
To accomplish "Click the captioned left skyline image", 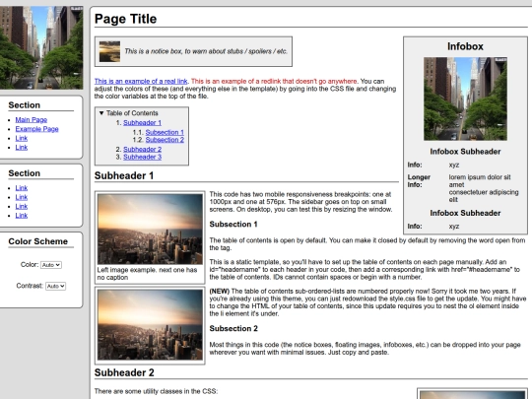I will pyautogui.click(x=150, y=229).
